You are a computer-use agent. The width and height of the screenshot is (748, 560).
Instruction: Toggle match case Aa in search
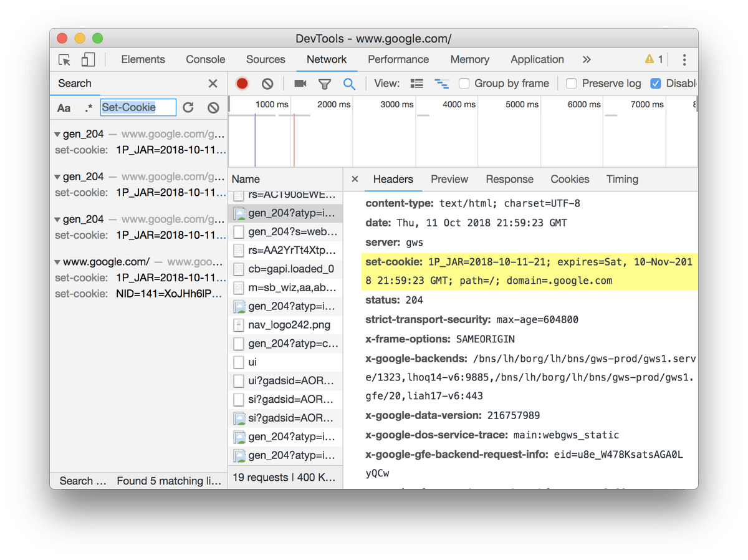click(x=64, y=108)
